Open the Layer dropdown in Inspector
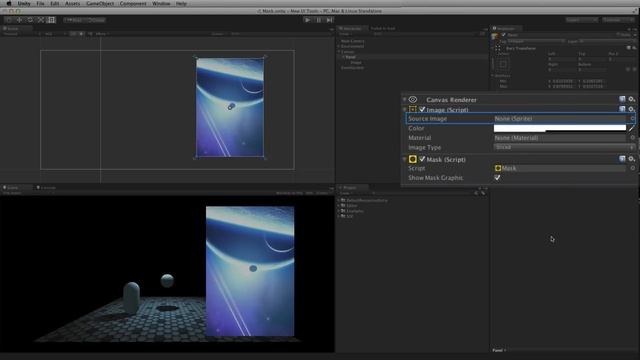 coord(608,41)
